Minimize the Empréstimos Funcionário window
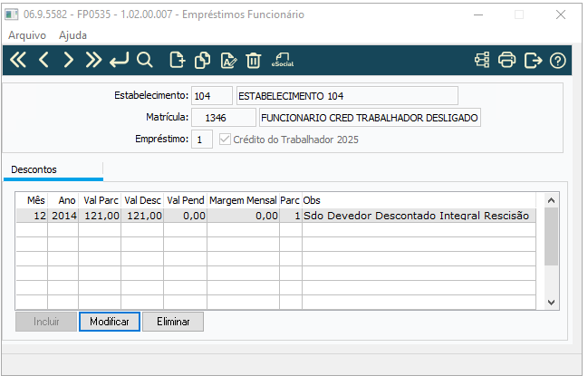Viewport: 588px width, 376px height. [x=478, y=14]
